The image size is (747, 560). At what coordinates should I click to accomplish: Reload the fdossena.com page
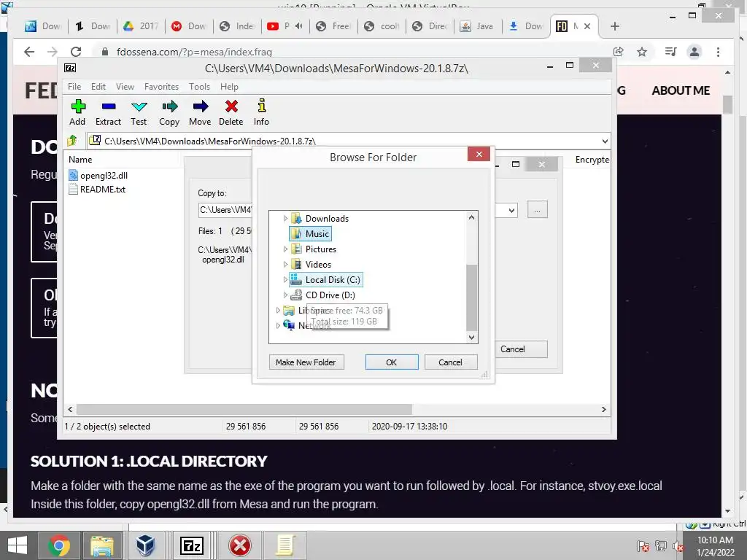(76, 52)
